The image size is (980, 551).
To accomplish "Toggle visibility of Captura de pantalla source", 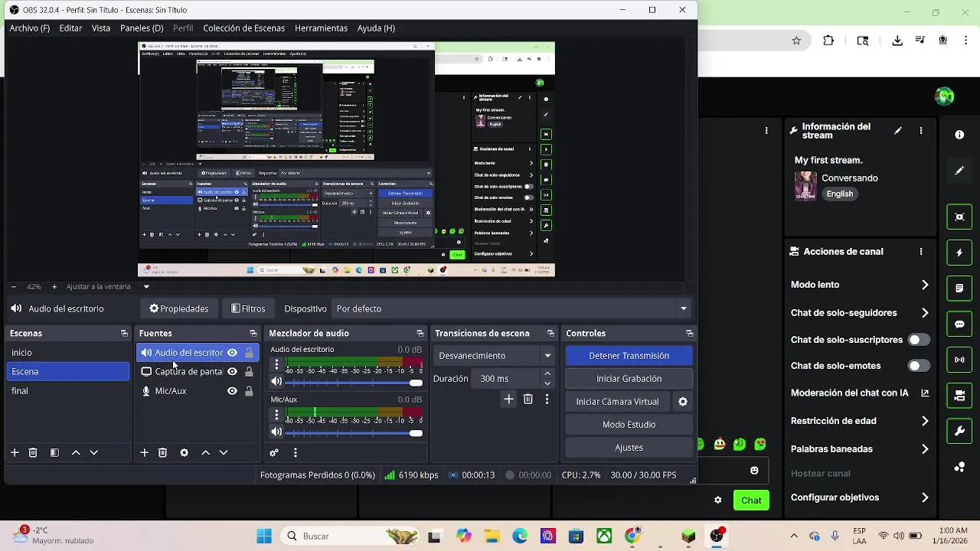I will point(232,372).
